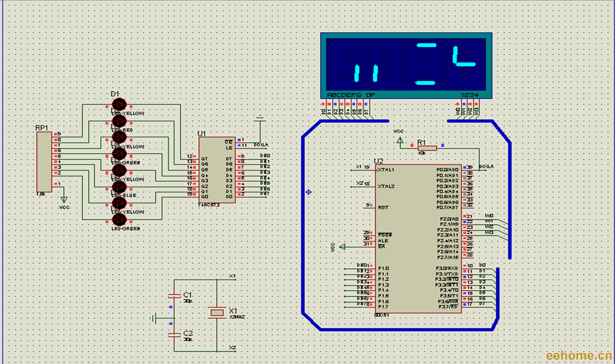Click the P3.0/RXD pin label

(447, 268)
